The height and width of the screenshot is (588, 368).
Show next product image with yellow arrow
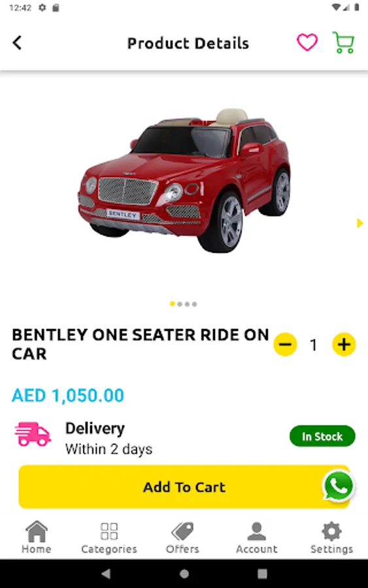pos(360,223)
